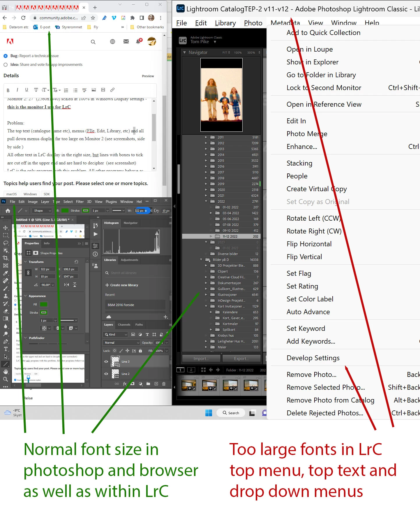
Task: Select the Eyedropper tool in Photoshop
Action: pyautogui.click(x=6, y=273)
